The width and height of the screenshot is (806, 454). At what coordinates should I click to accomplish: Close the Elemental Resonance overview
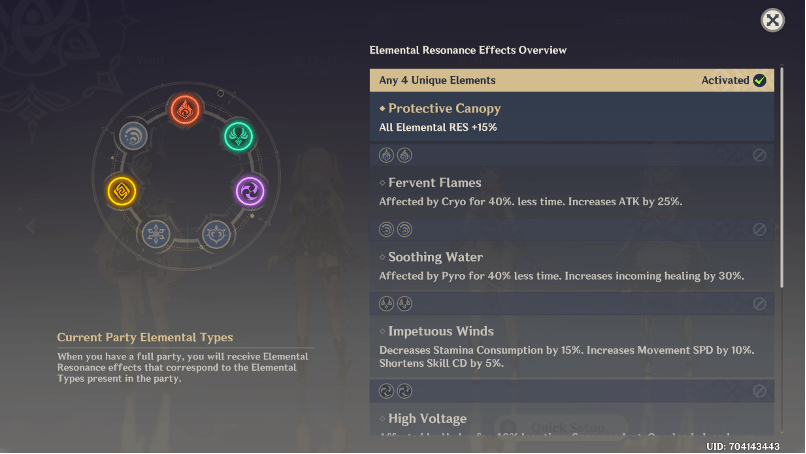[x=772, y=21]
